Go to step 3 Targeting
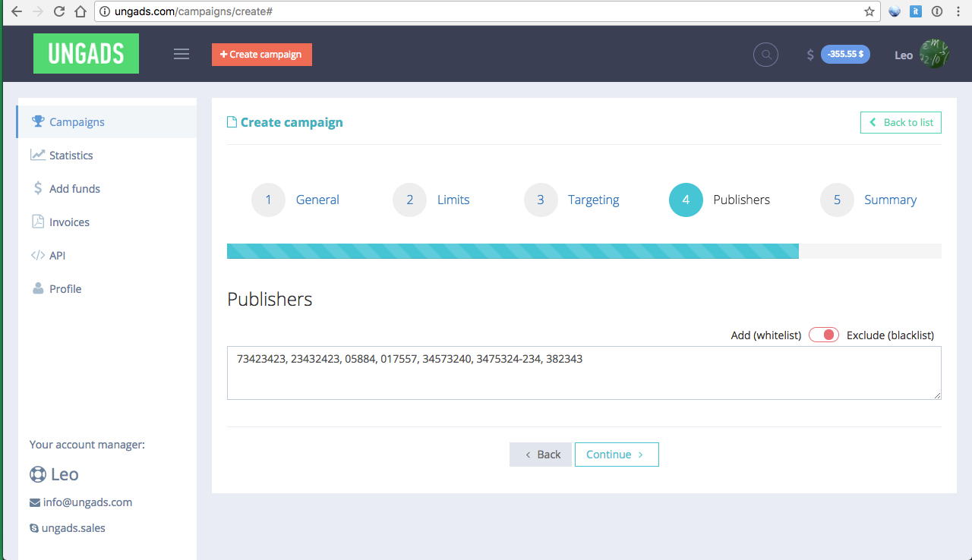Image resolution: width=972 pixels, height=560 pixels. click(572, 200)
